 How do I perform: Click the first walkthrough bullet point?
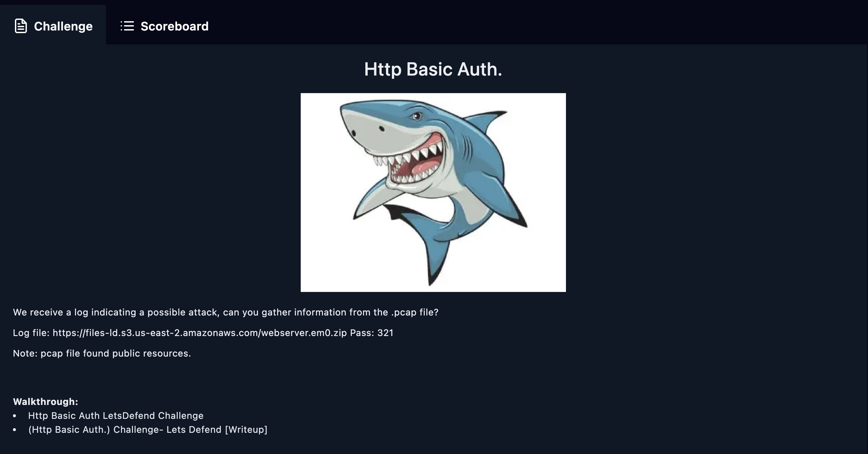tap(15, 416)
